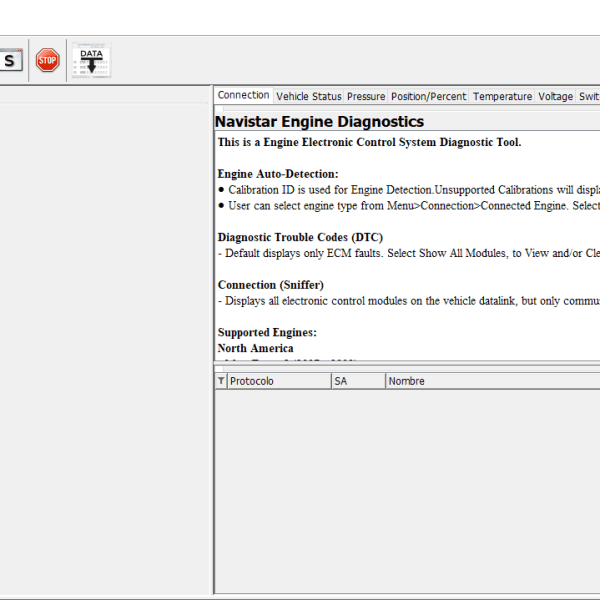
Task: Click the DATA download icon
Action: point(91,60)
